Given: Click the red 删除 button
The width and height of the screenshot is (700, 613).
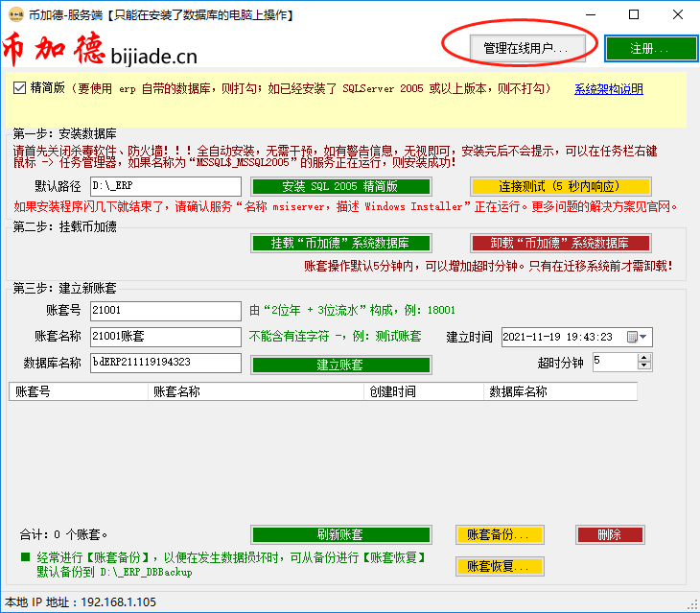Looking at the screenshot, I should [x=609, y=534].
